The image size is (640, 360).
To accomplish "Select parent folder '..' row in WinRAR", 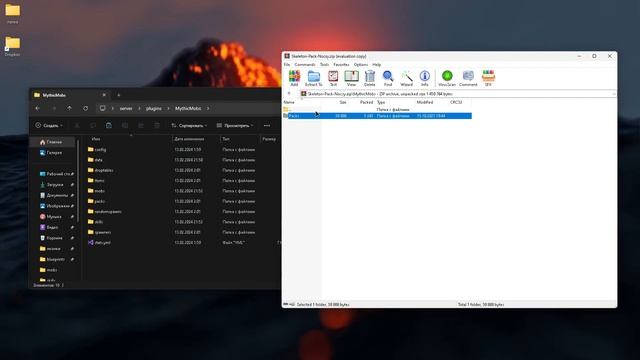I will (x=377, y=109).
